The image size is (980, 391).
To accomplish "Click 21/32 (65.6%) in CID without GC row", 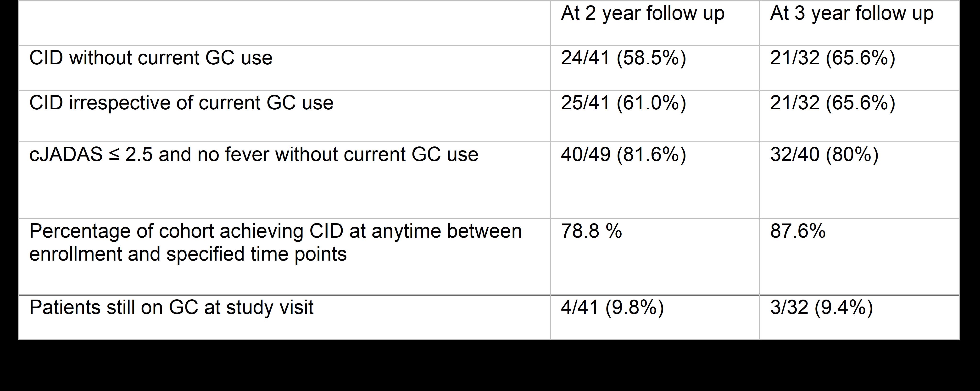I will 832,58.
